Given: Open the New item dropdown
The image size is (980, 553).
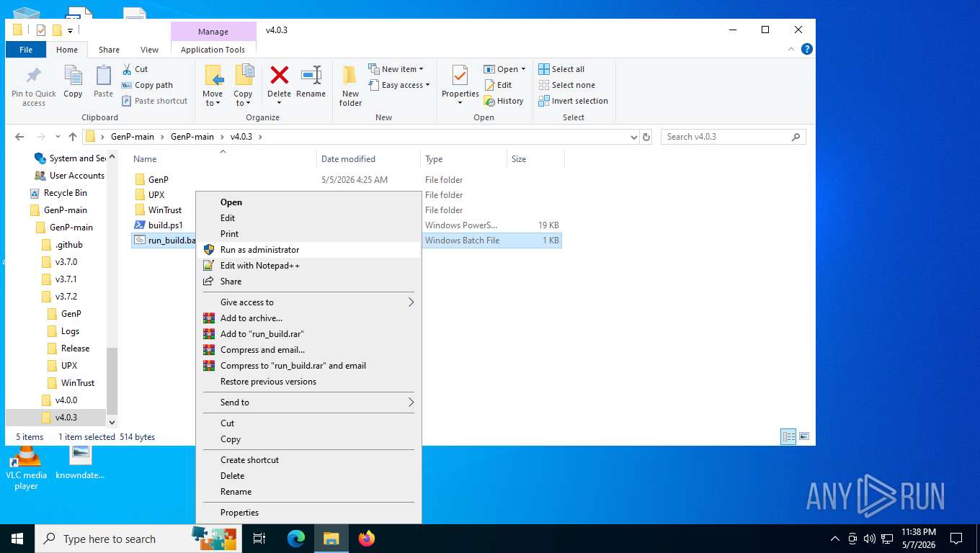Looking at the screenshot, I should tap(396, 69).
